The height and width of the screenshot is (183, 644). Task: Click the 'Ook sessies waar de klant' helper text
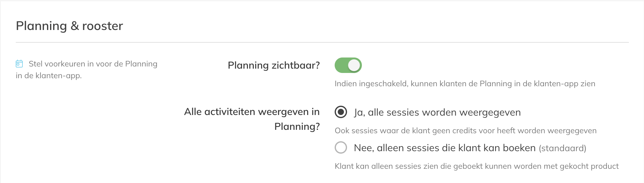pyautogui.click(x=466, y=131)
